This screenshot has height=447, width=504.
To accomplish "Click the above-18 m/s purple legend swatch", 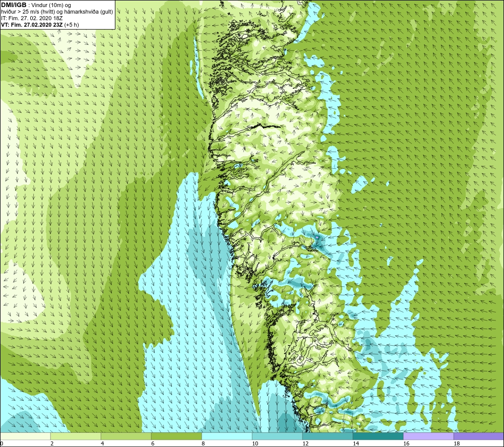I will (479, 436).
